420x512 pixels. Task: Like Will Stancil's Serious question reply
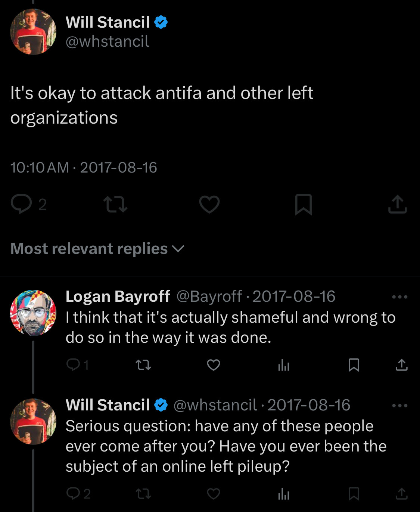coord(214,494)
